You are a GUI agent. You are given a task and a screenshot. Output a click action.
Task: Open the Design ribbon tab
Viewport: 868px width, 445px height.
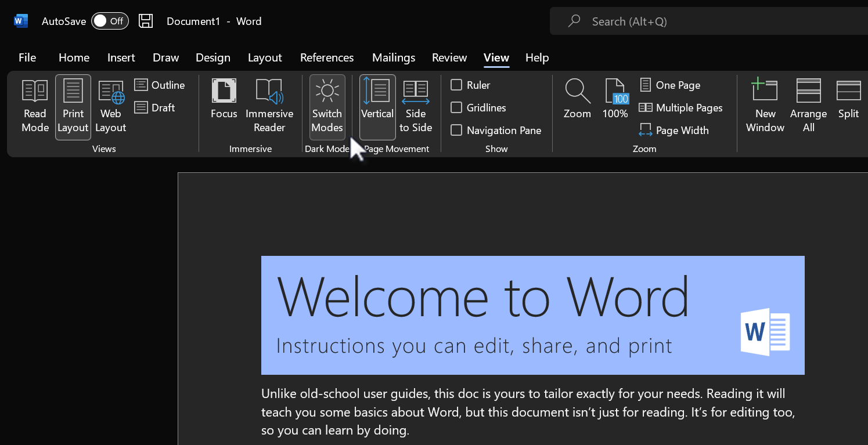coord(213,57)
